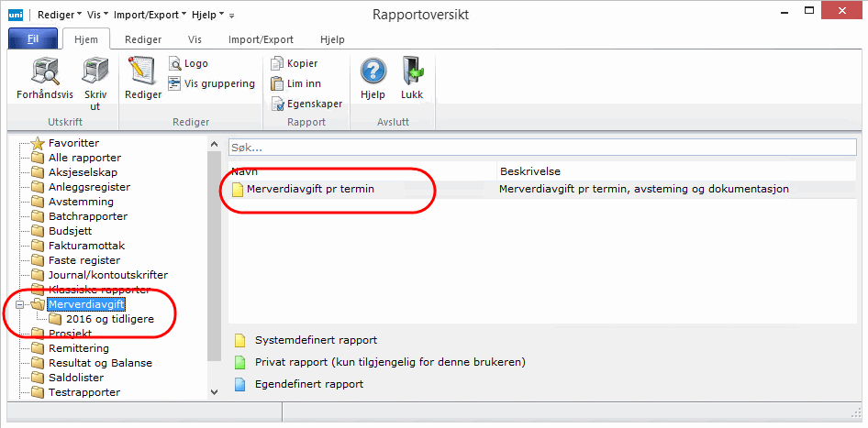Switch to the Hjelp ribbon tab
Viewport: 868px width, 428px height.
pyautogui.click(x=332, y=39)
